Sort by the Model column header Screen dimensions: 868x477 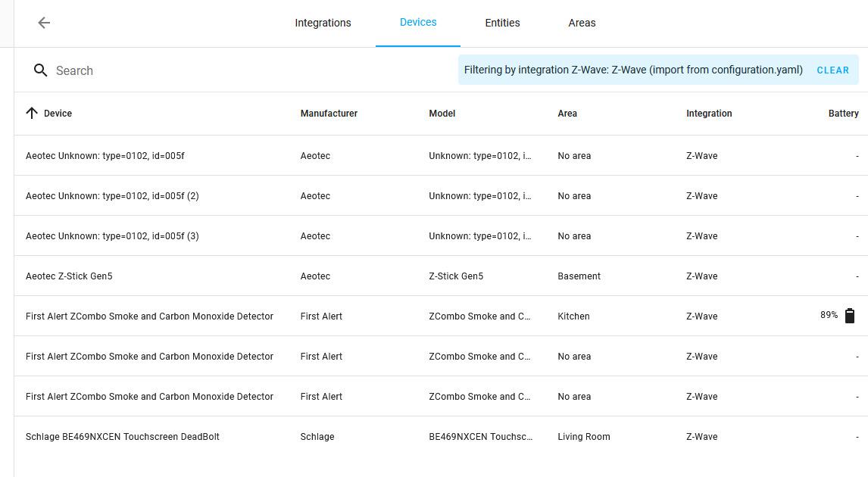pyautogui.click(x=442, y=114)
